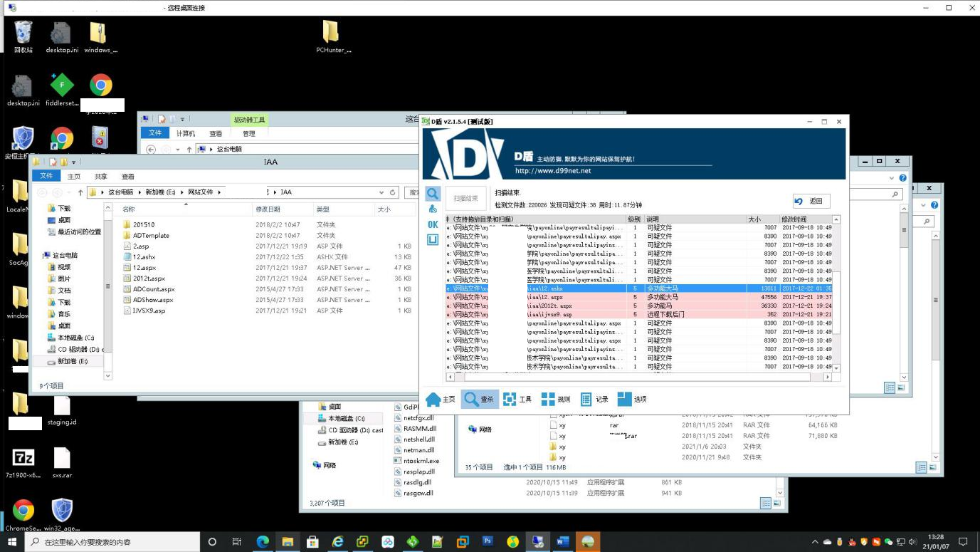
Task: Click the 返回 back button in D盾
Action: (810, 202)
